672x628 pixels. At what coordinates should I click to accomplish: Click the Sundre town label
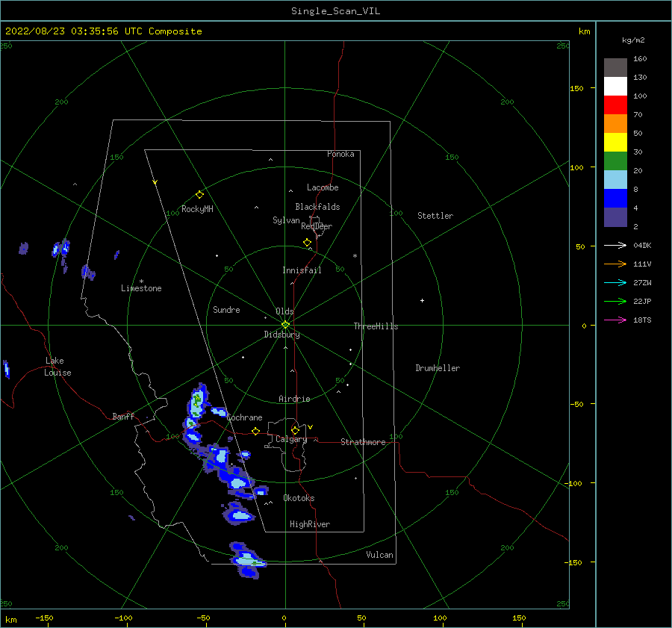(226, 310)
